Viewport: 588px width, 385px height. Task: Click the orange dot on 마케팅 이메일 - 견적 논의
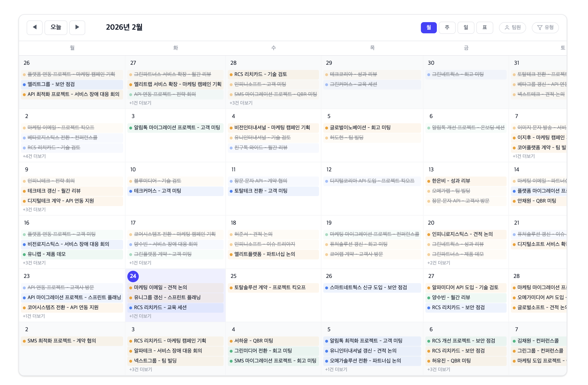click(130, 287)
